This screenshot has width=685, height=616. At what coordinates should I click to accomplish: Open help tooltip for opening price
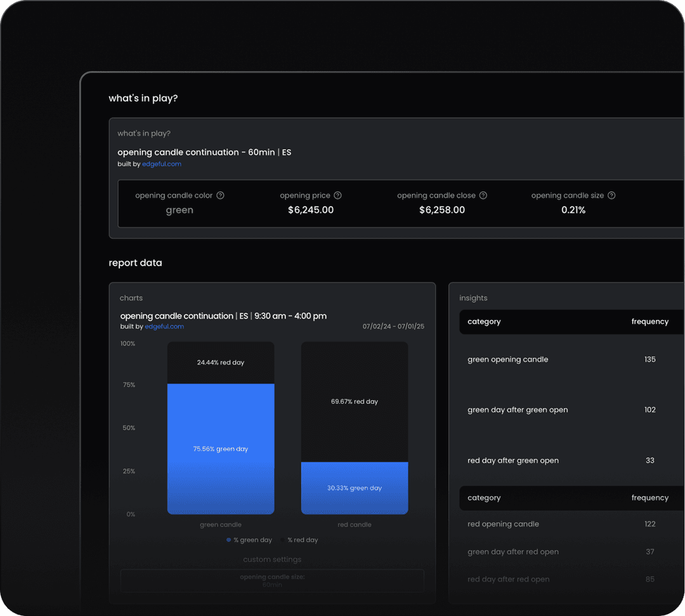click(x=337, y=195)
